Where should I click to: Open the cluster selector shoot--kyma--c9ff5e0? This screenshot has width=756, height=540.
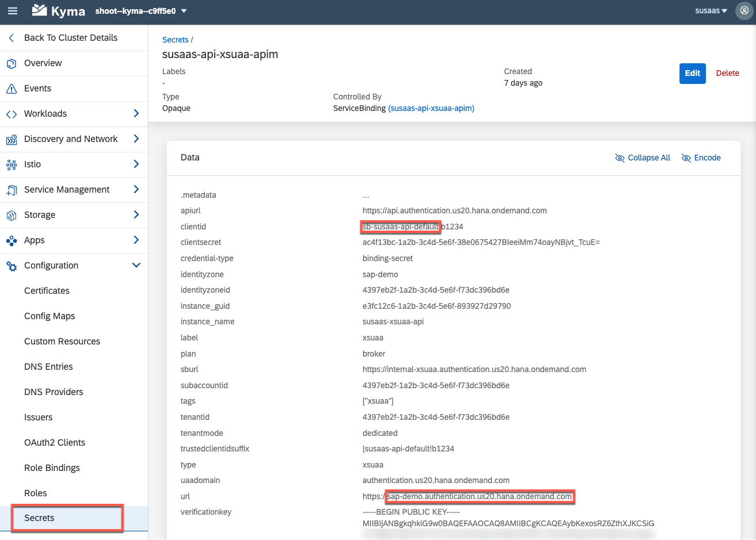click(141, 11)
